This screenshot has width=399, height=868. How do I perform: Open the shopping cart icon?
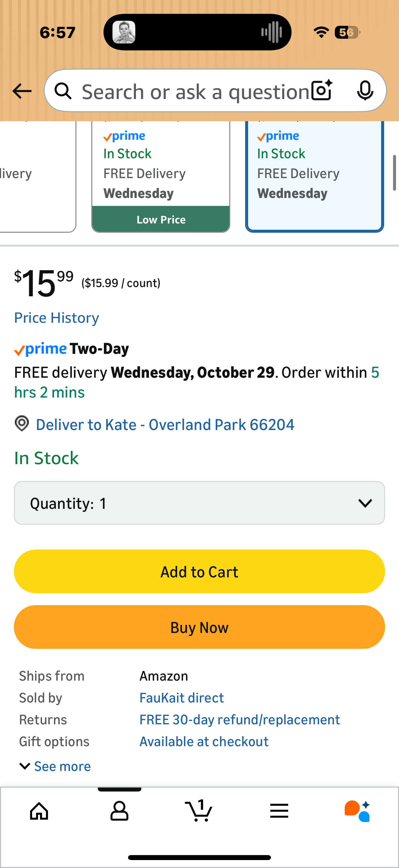(x=199, y=811)
